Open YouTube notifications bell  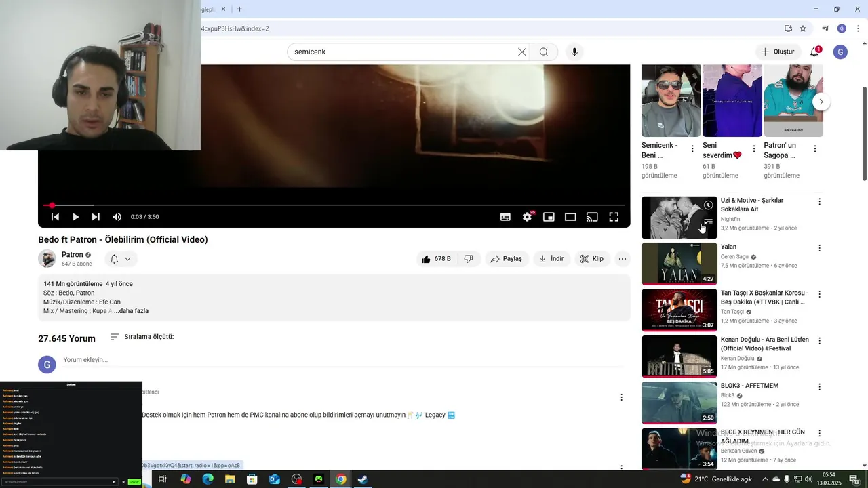[x=814, y=52]
